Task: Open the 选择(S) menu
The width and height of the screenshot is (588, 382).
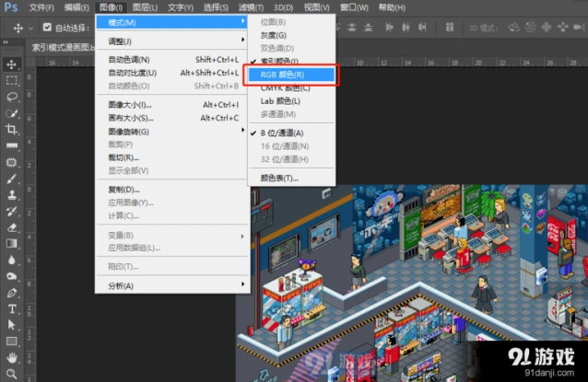Action: (x=216, y=7)
